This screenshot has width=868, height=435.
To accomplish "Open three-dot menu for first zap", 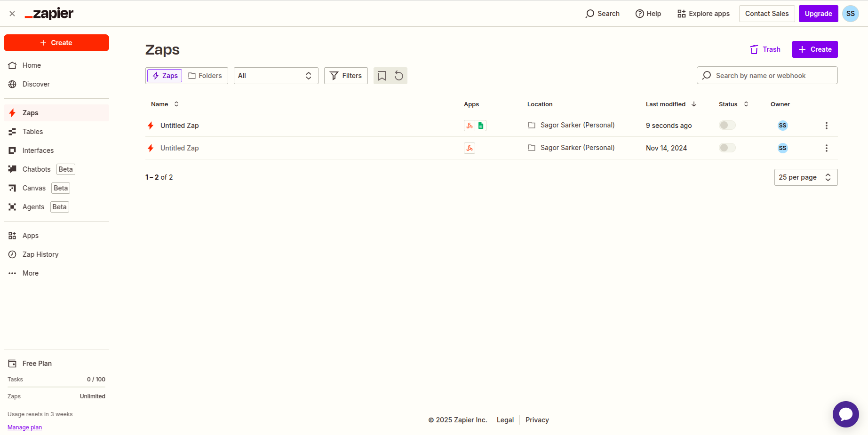I will point(827,126).
